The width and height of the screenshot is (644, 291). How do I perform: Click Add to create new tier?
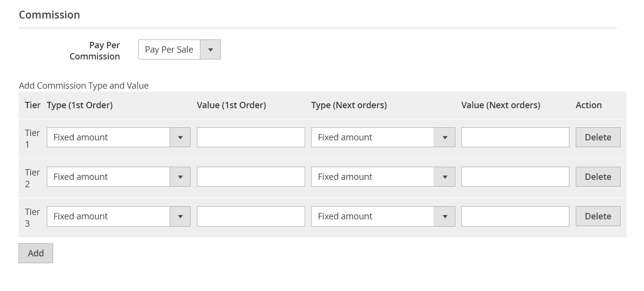point(36,253)
